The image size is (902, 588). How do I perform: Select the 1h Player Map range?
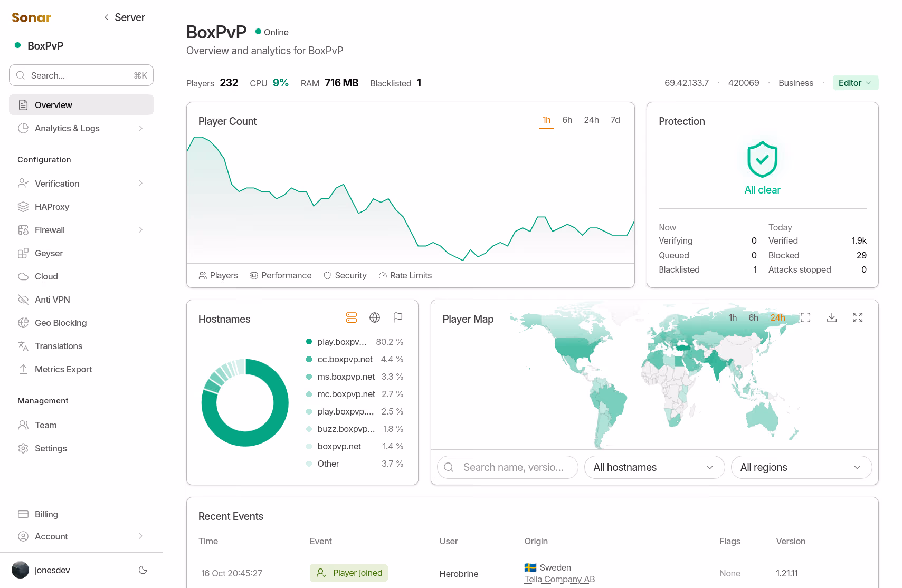tap(733, 317)
